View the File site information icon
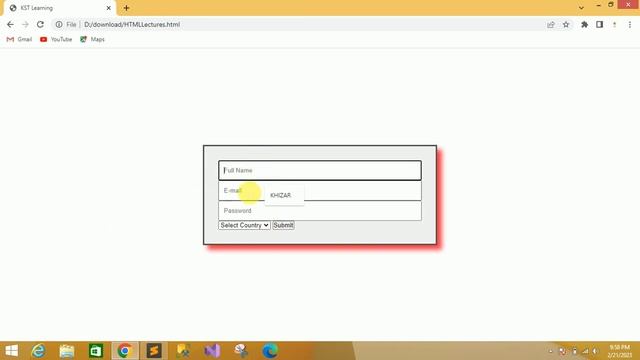 click(x=59, y=24)
